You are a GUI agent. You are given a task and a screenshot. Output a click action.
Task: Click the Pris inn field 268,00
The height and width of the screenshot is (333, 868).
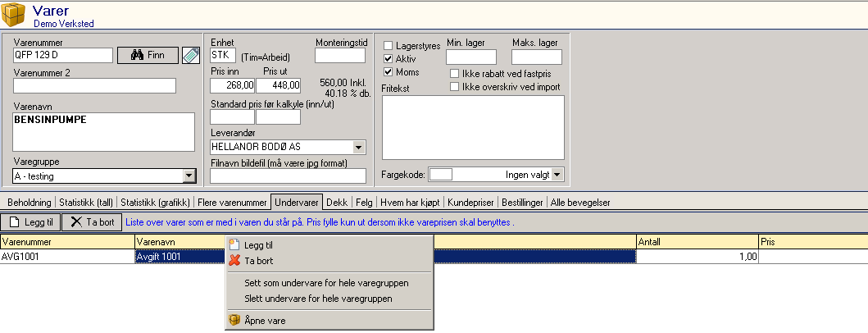[233, 85]
